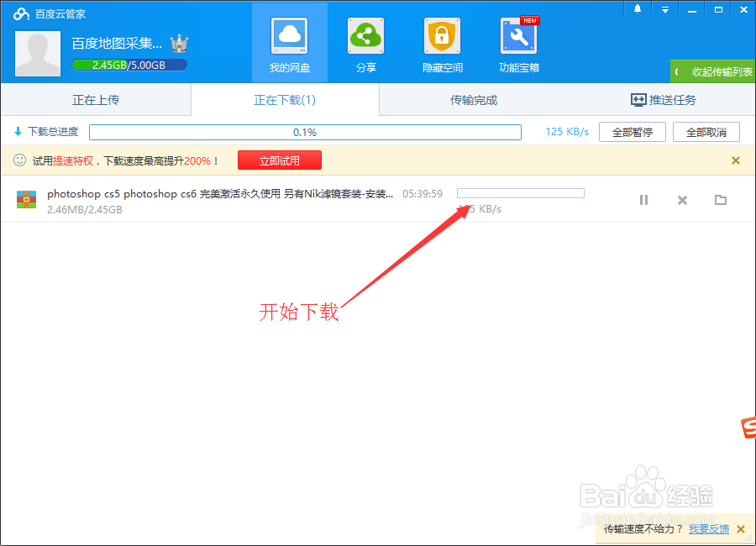The height and width of the screenshot is (546, 756).
Task: Click the 下载总进度 download arrow icon
Action: [x=18, y=132]
